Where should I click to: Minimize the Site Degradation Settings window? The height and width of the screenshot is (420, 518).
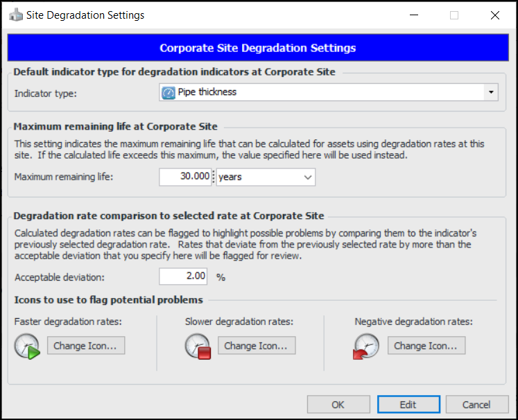tap(413, 15)
